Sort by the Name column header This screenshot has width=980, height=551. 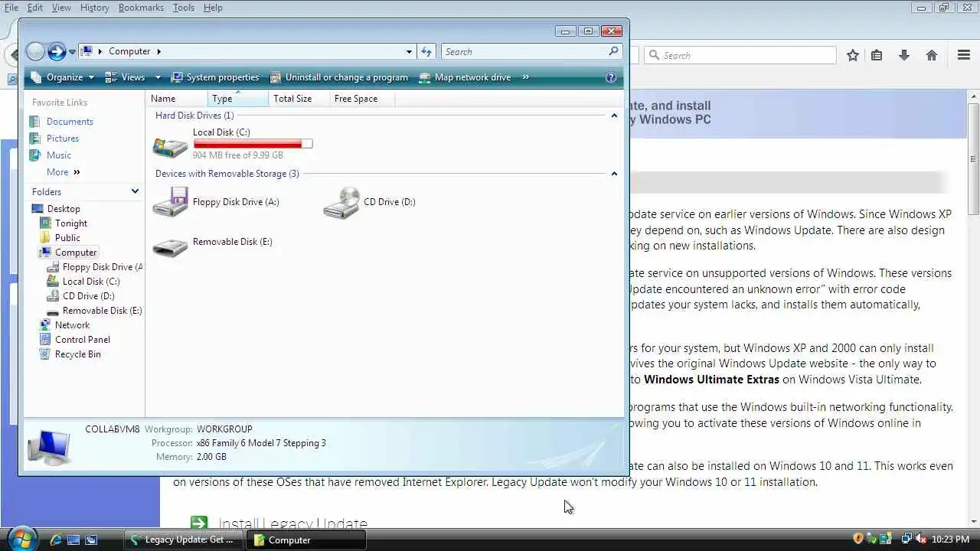[177, 99]
